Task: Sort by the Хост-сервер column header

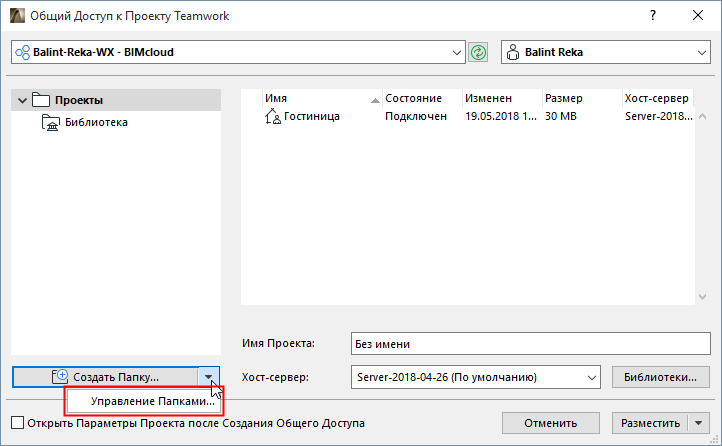Action: point(658,98)
